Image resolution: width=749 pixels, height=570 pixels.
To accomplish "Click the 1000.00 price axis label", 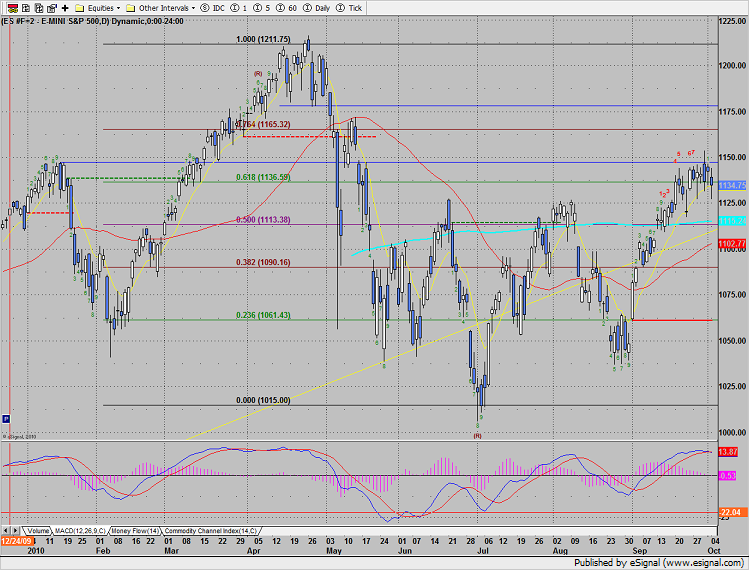I will coord(732,432).
